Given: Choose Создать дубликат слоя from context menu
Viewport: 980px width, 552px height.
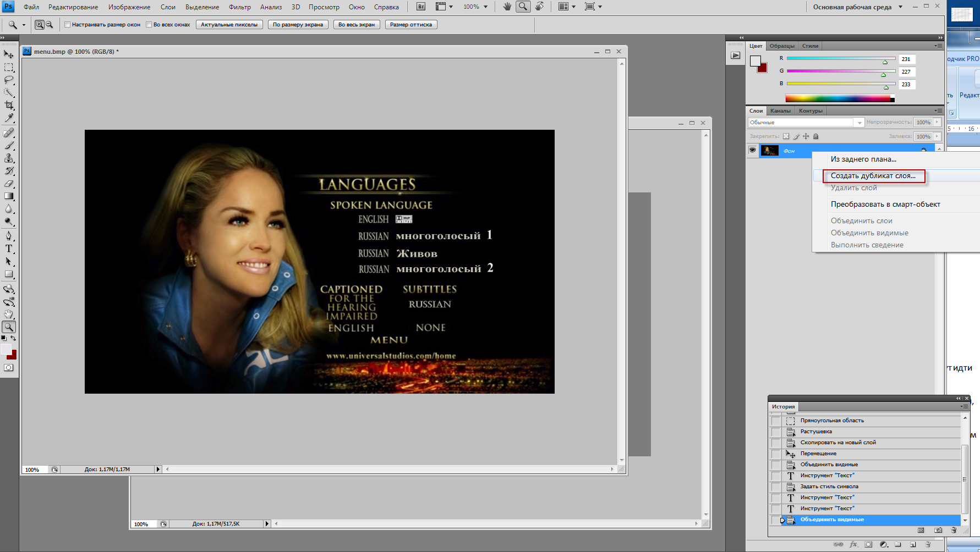Looking at the screenshot, I should (x=873, y=175).
